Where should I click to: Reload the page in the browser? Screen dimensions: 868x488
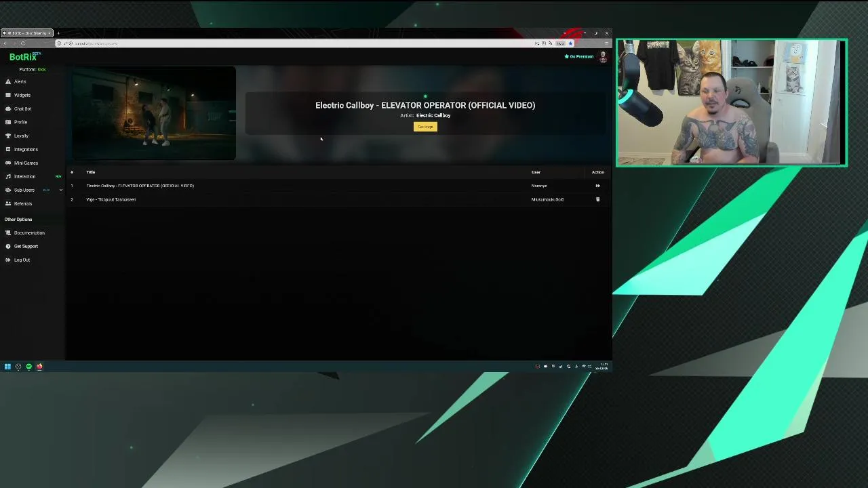click(22, 43)
